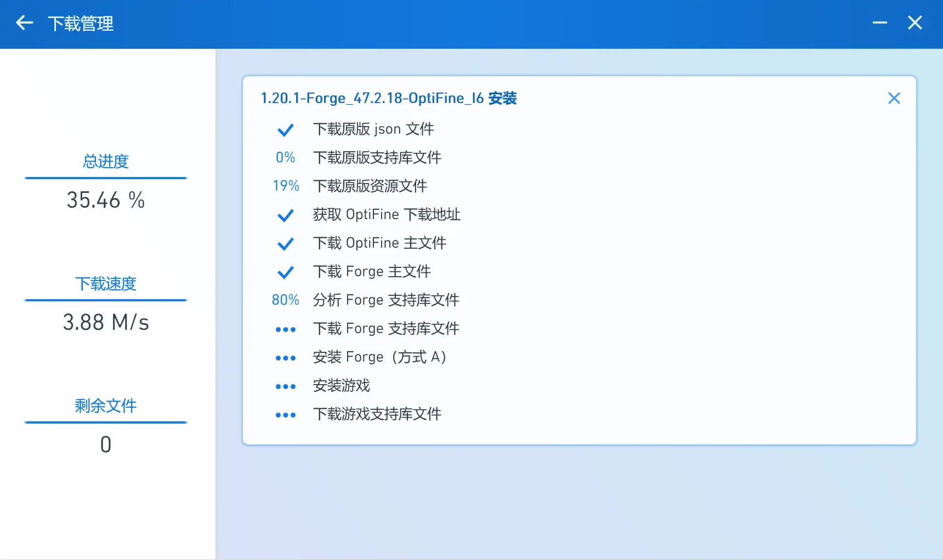
Task: Click the 安装游戏 step
Action: pos(342,385)
